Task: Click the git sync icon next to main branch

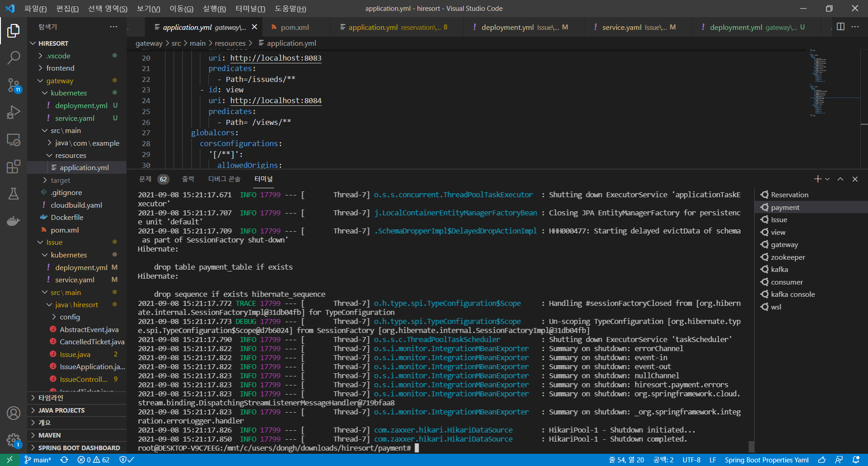Action: click(64, 460)
